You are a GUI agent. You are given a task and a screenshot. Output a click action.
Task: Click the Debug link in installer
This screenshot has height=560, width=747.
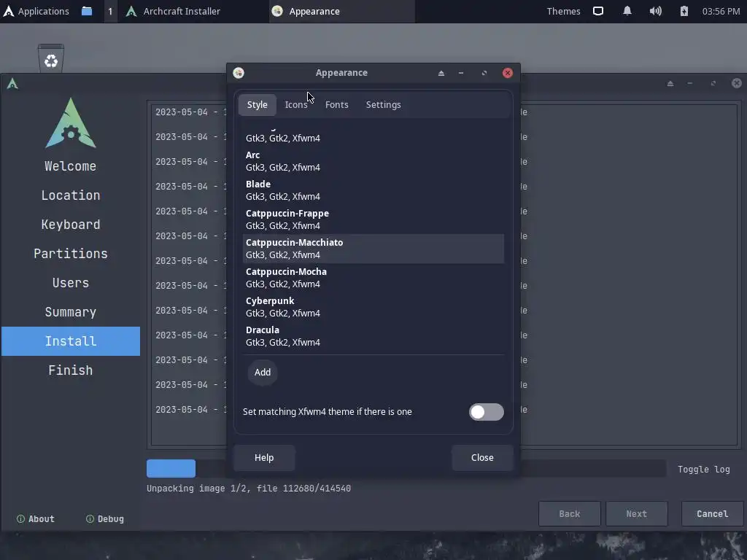coord(105,518)
